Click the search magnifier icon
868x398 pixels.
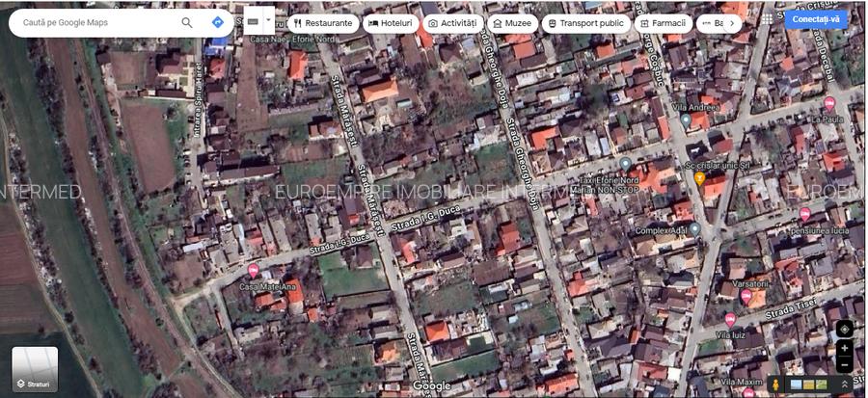(x=187, y=22)
